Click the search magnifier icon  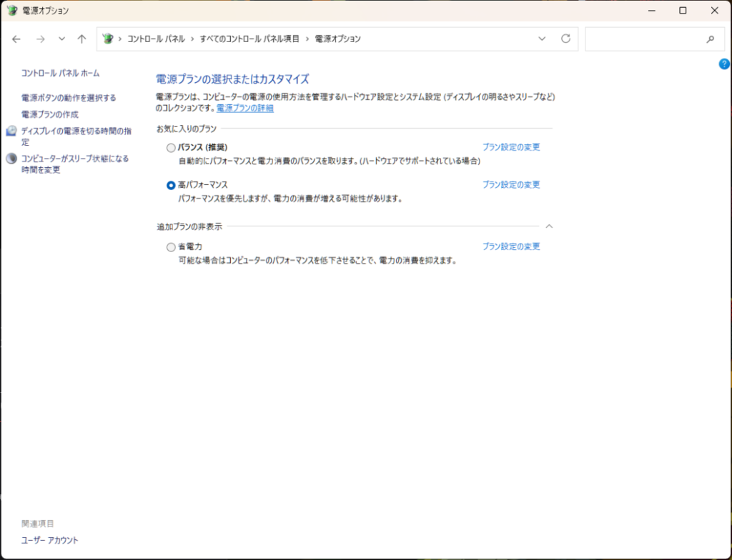point(710,39)
